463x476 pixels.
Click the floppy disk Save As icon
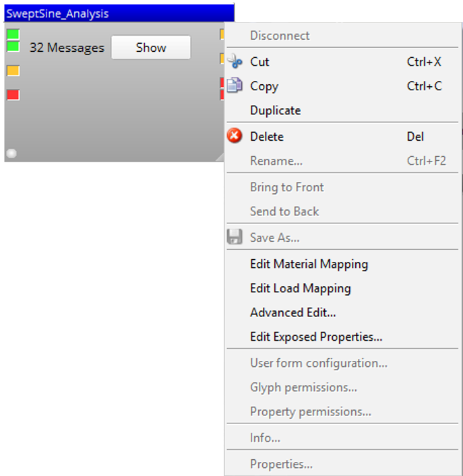pos(235,238)
